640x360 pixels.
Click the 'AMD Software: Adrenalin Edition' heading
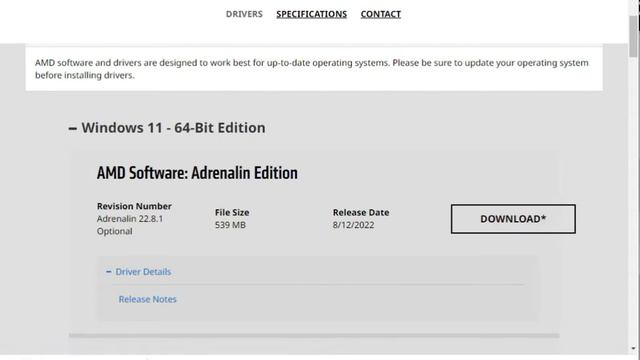(197, 173)
